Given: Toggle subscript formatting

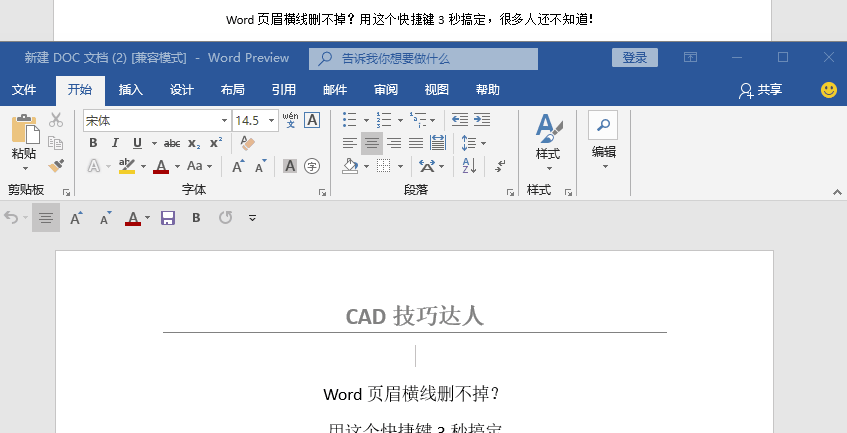Looking at the screenshot, I should [x=194, y=144].
